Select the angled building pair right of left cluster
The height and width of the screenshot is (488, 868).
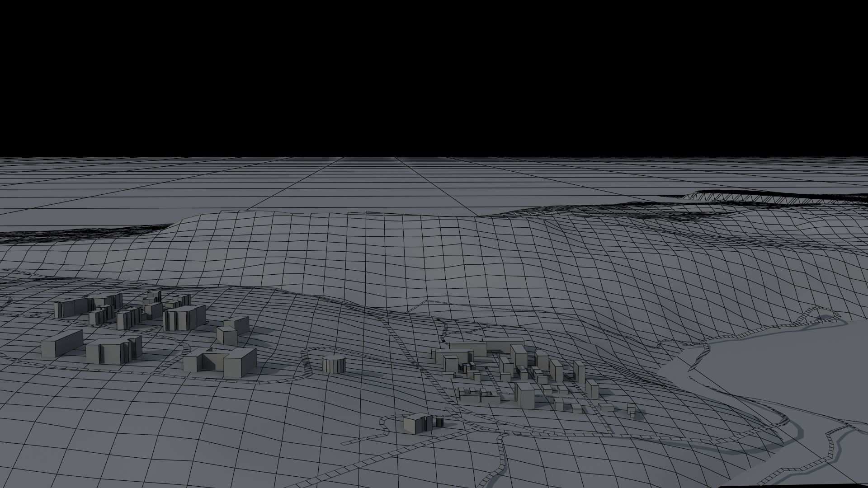tap(232, 329)
